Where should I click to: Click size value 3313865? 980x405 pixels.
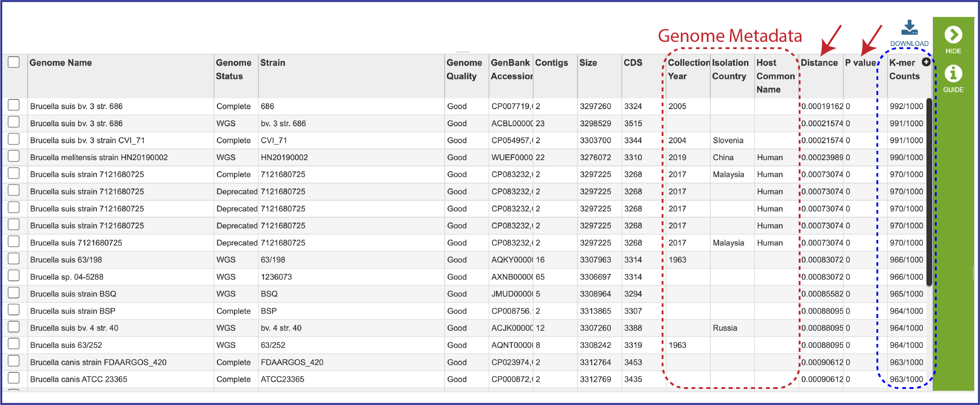pyautogui.click(x=595, y=311)
